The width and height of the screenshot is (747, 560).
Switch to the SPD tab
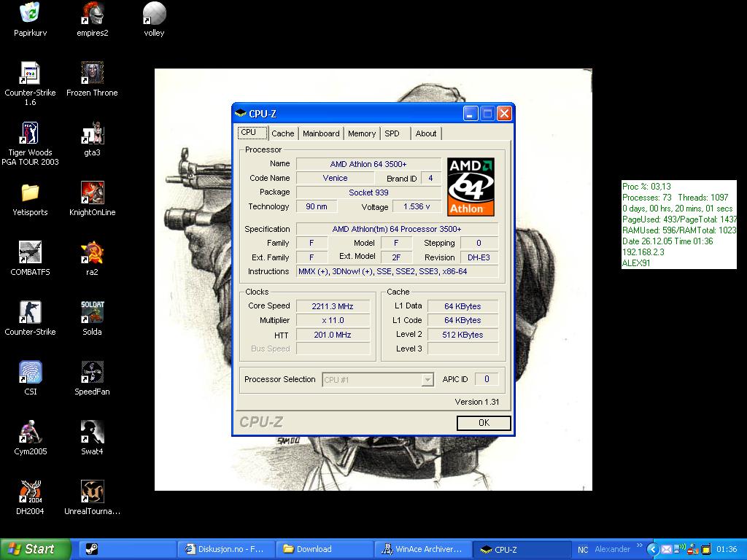395,134
